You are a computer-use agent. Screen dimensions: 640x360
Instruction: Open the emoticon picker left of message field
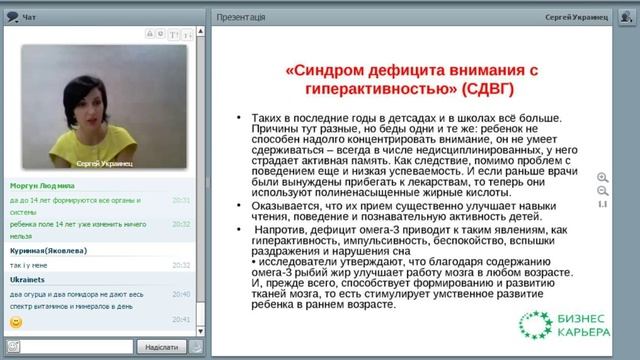[x=13, y=347]
